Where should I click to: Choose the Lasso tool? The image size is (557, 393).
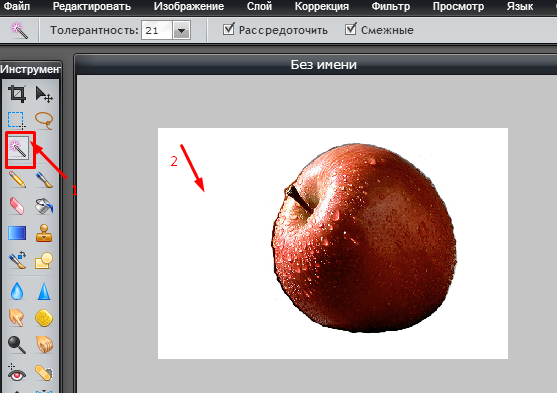point(44,120)
